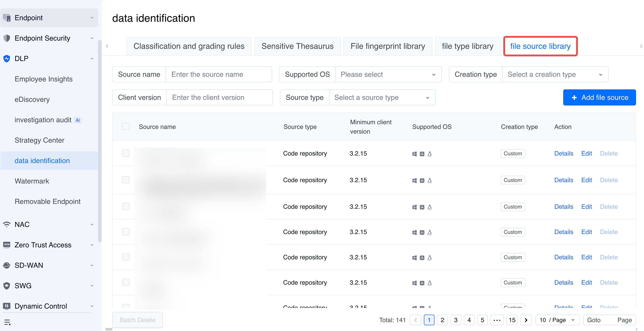
Task: Collapse sidebar using bottom menu icon
Action: click(7, 322)
